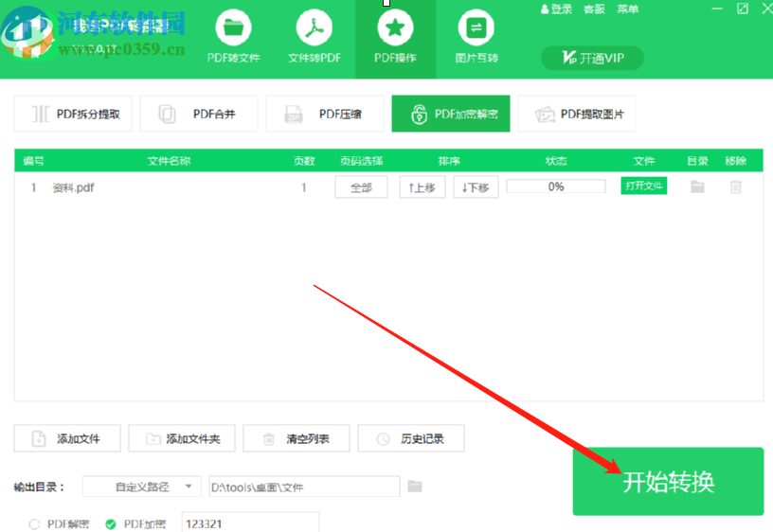This screenshot has width=773, height=532.
Task: Open output folder icon for 资料.pdf row
Action: (697, 186)
